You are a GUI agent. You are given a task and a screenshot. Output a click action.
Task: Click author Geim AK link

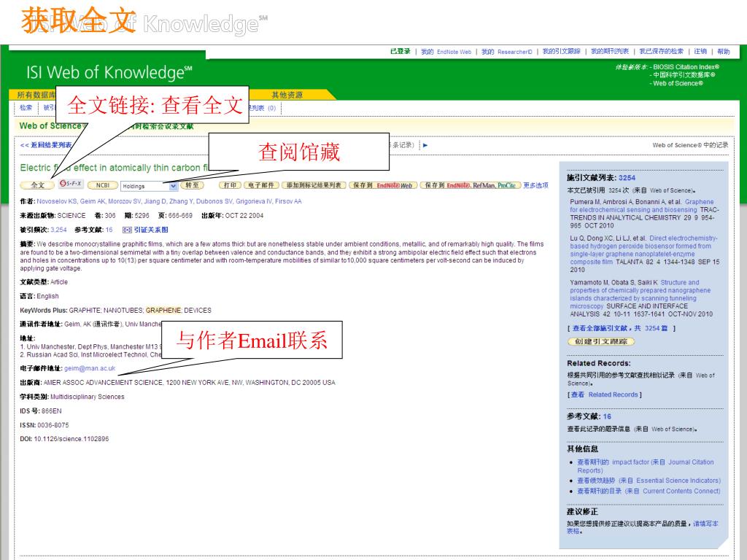pos(93,201)
